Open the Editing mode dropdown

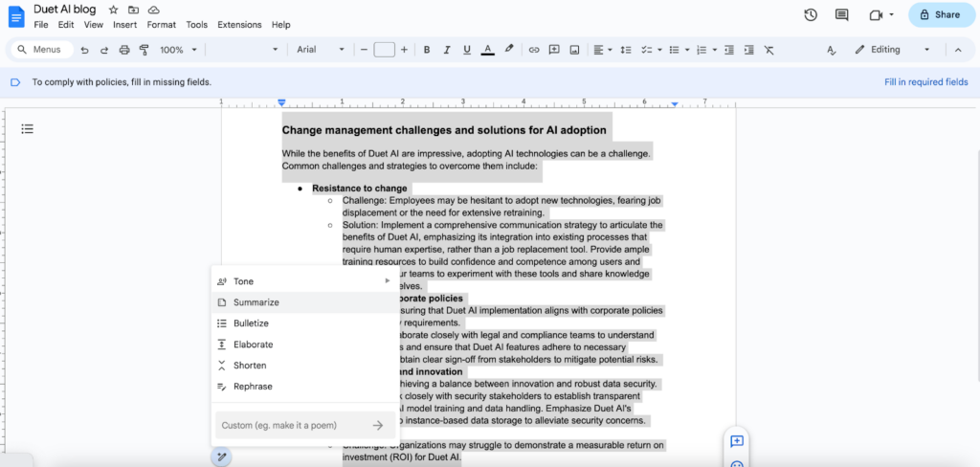[893, 50]
